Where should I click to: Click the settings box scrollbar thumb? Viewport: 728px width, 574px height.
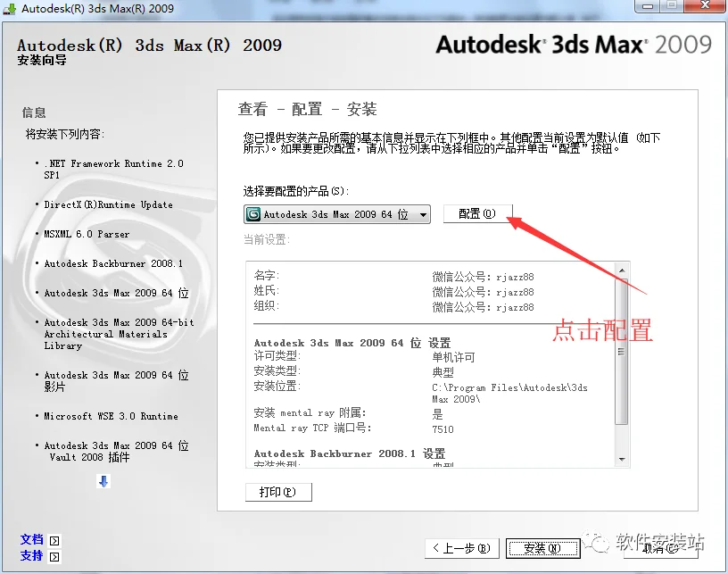[622, 351]
